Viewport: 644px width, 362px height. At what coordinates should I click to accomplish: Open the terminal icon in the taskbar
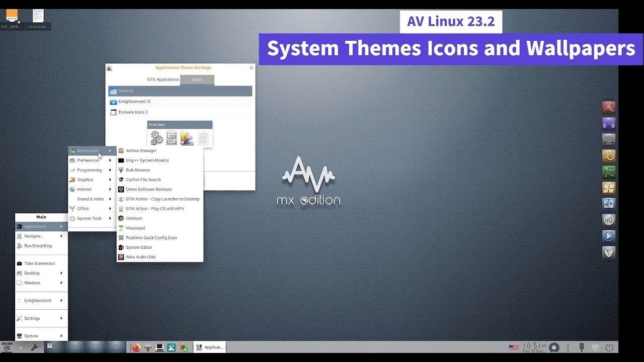[x=159, y=347]
